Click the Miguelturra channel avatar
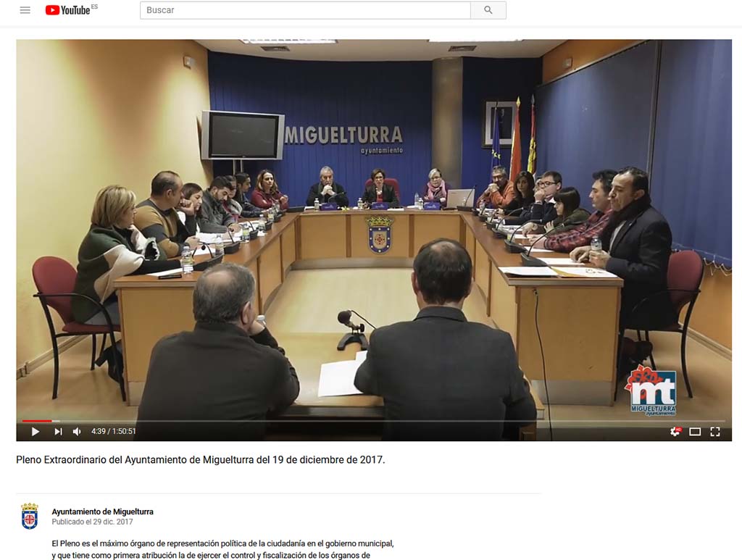The height and width of the screenshot is (560, 742). tap(29, 516)
